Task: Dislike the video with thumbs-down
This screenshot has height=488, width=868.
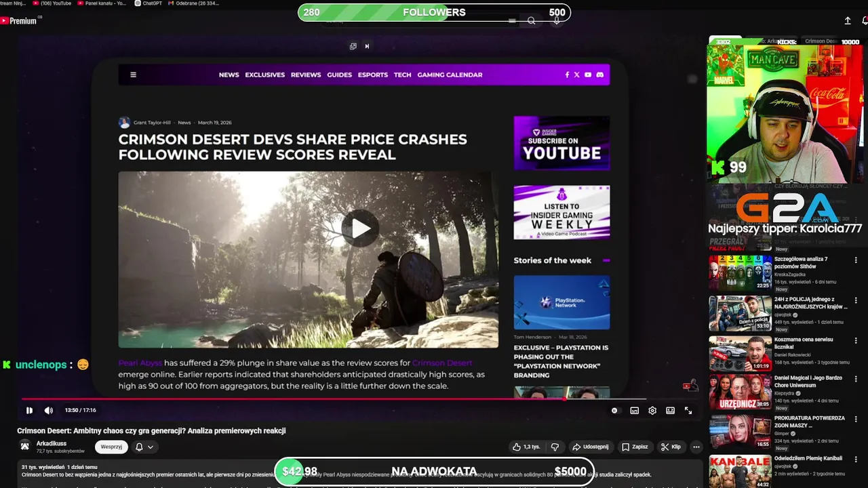Action: coord(555,447)
